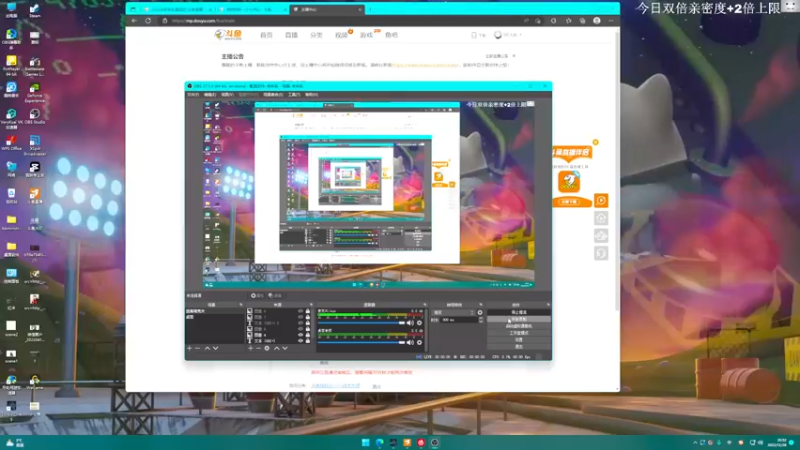Screen dimensions: 800x450
Task: Click the orange play-circle button on the Douyu sidebar
Action: 601,201
